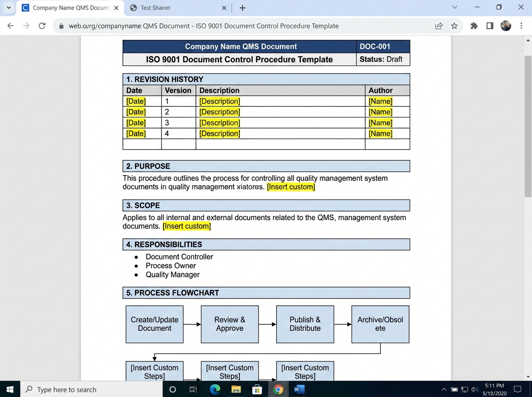Click the [Description] placeholder in version 2 row

click(219, 112)
